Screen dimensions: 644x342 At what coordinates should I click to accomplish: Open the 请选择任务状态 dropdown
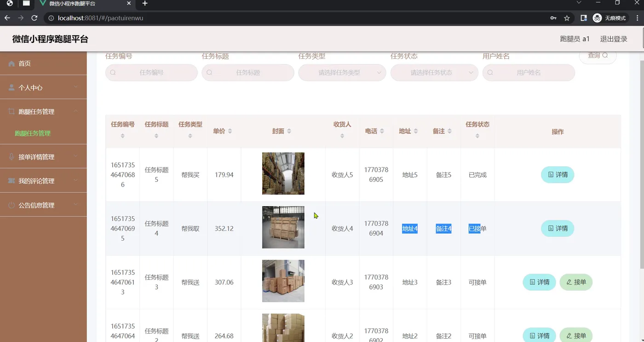[434, 72]
